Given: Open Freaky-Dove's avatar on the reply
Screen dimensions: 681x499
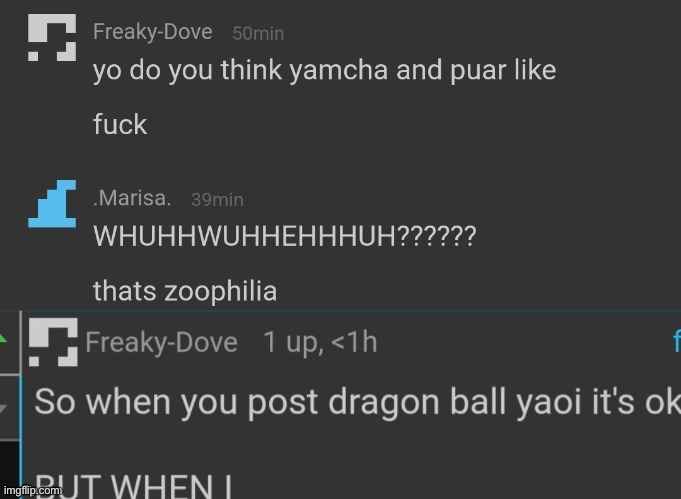Looking at the screenshot, I should click(53, 342).
